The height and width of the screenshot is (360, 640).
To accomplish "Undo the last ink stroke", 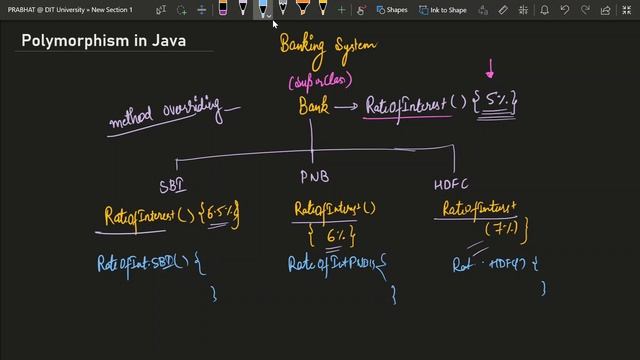I will (x=565, y=10).
